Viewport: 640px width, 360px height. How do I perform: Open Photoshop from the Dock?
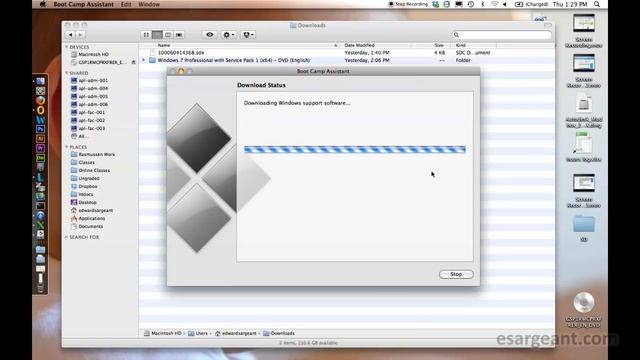pos(40,129)
